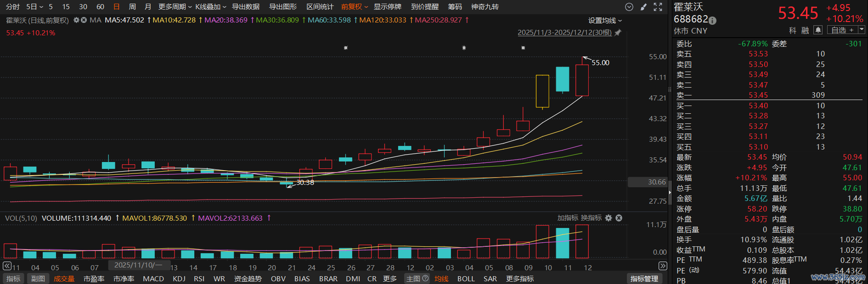Click the 指标管理 button
Viewport: 868px width, 284px height.
click(x=644, y=278)
